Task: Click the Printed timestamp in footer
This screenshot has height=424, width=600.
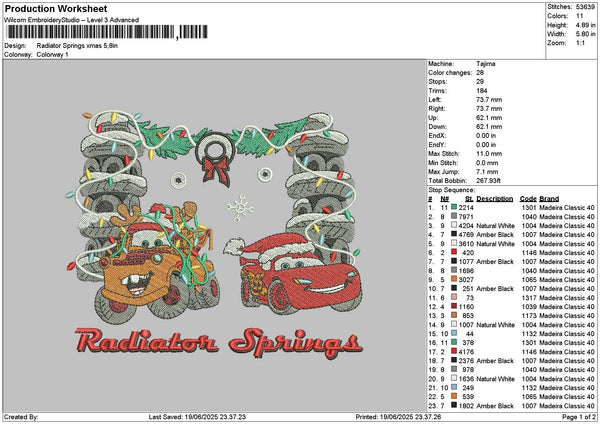Action: point(398,417)
